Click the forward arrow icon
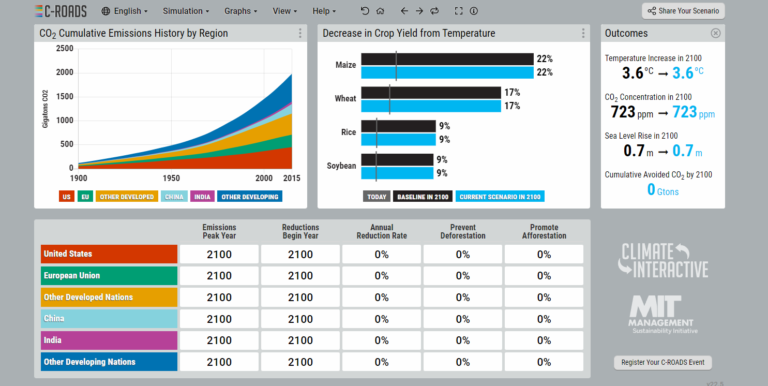Viewport: 768px width, 386px height. (419, 11)
